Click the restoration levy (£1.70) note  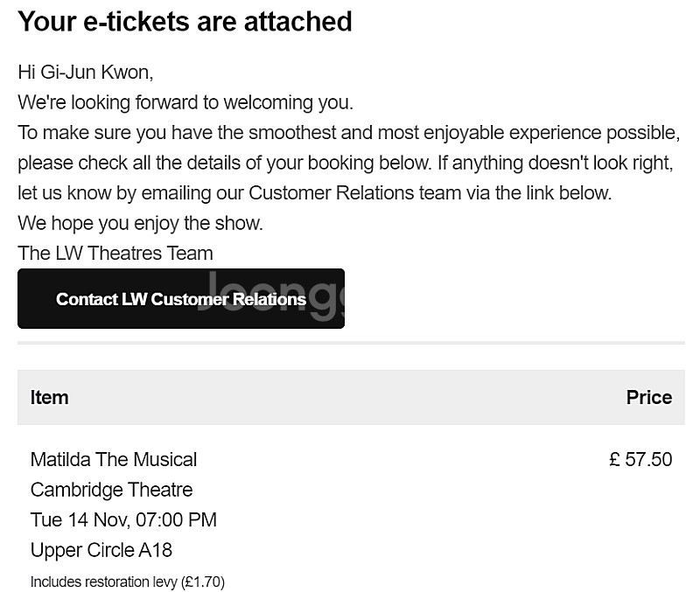tap(128, 582)
